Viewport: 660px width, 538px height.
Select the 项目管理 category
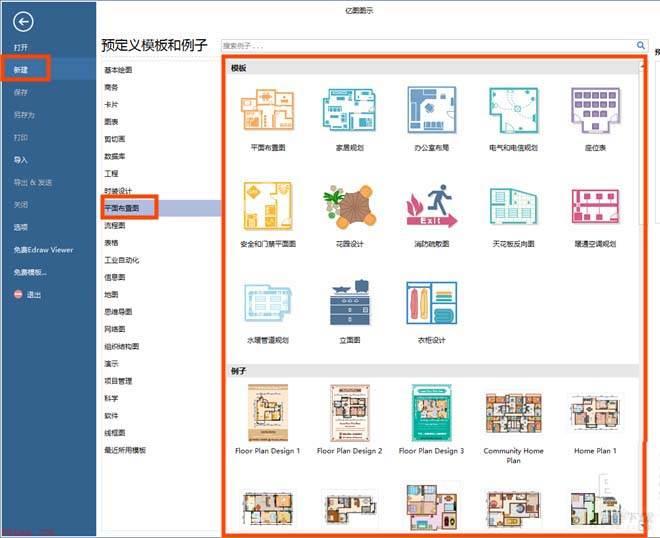point(118,381)
